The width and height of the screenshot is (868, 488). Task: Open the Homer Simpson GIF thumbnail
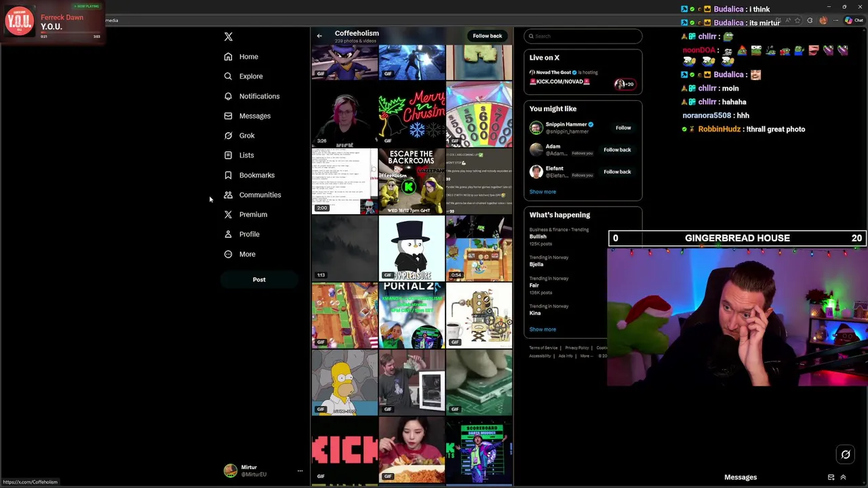tap(344, 382)
